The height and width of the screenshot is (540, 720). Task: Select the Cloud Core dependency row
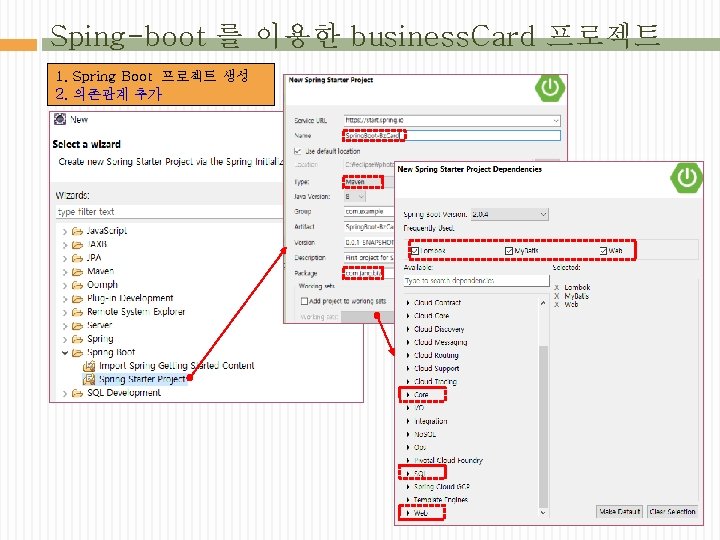pos(432,316)
